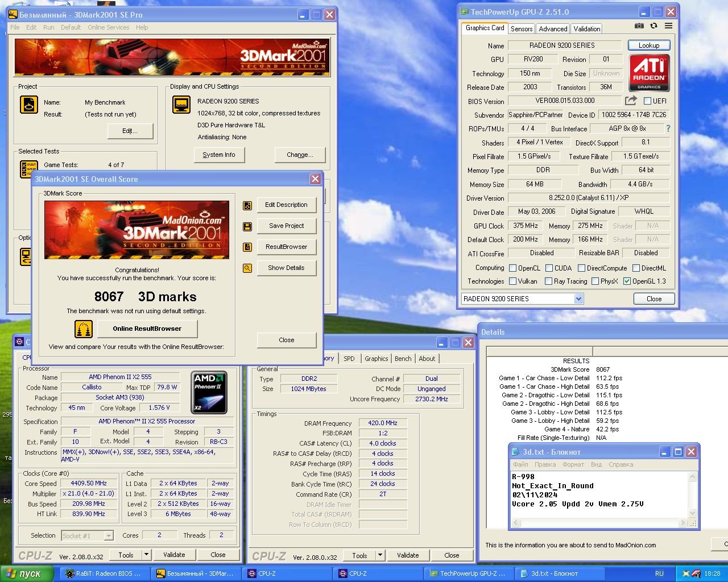Open the Bench tab in CPU-Z
The height and width of the screenshot is (582, 728).
[x=403, y=359]
